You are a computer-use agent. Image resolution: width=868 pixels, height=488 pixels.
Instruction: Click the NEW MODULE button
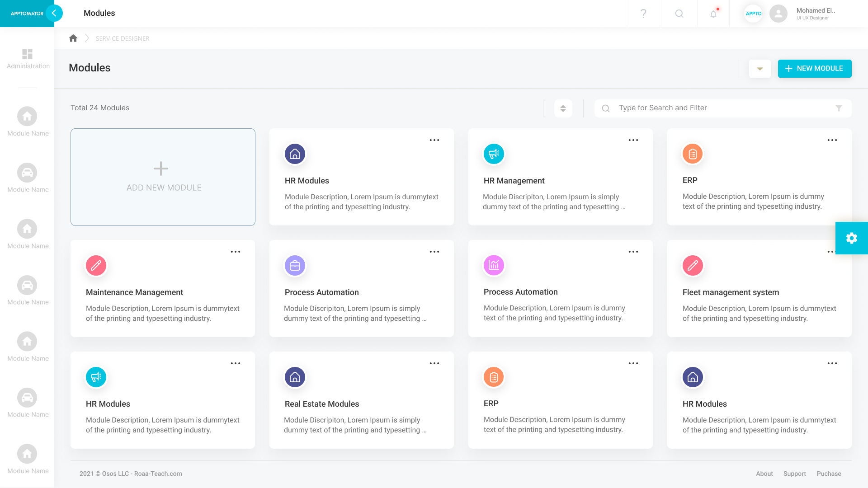(814, 69)
